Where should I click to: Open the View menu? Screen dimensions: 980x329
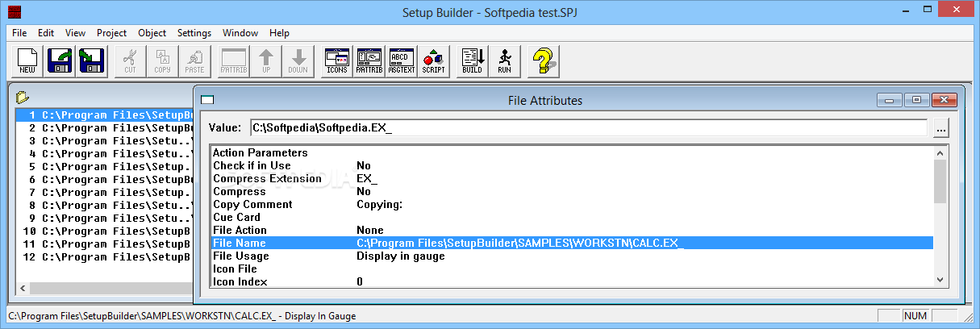[75, 33]
